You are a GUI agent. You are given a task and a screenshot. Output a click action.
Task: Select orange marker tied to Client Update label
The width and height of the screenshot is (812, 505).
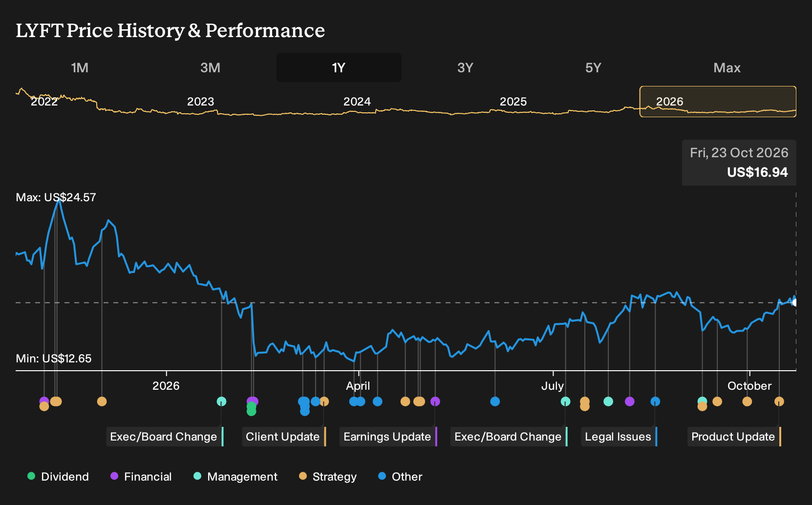click(x=324, y=401)
